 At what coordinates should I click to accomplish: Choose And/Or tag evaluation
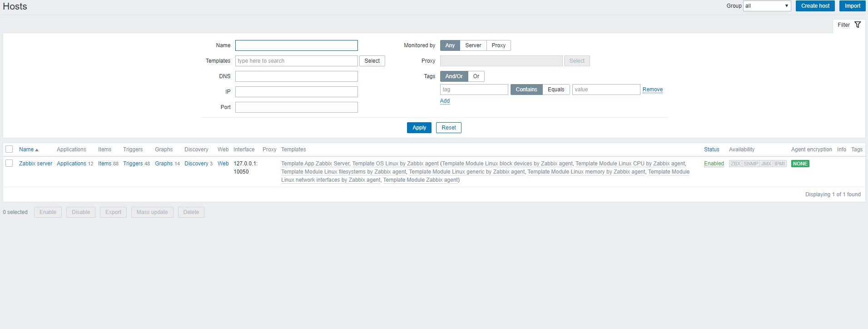pos(454,76)
